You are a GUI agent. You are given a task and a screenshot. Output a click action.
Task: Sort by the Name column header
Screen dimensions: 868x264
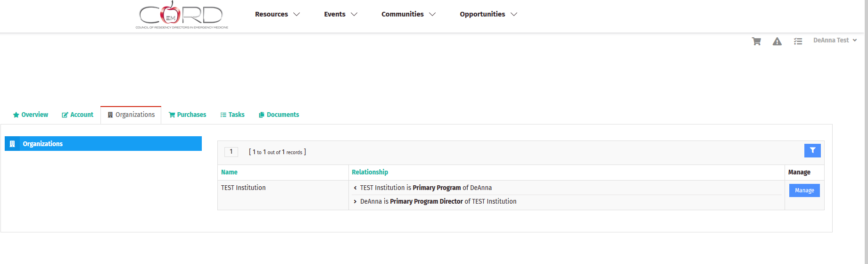point(229,172)
